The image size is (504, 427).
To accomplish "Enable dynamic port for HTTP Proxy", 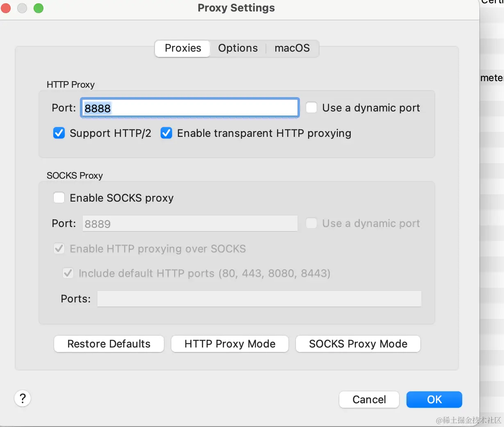I will click(x=311, y=108).
